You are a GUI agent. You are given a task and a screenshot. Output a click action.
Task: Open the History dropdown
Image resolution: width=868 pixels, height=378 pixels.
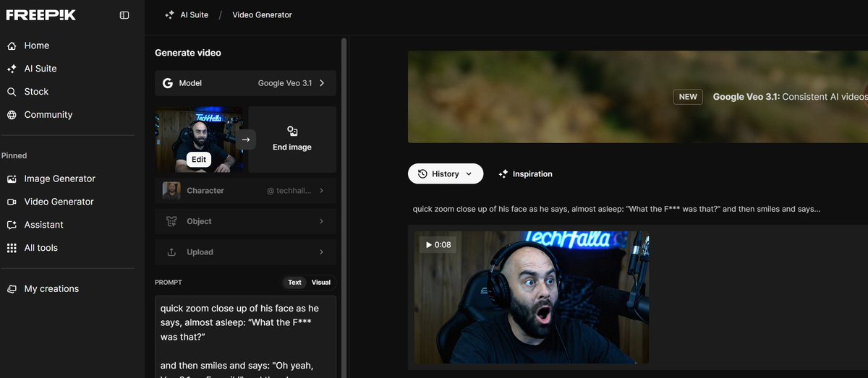pos(446,173)
